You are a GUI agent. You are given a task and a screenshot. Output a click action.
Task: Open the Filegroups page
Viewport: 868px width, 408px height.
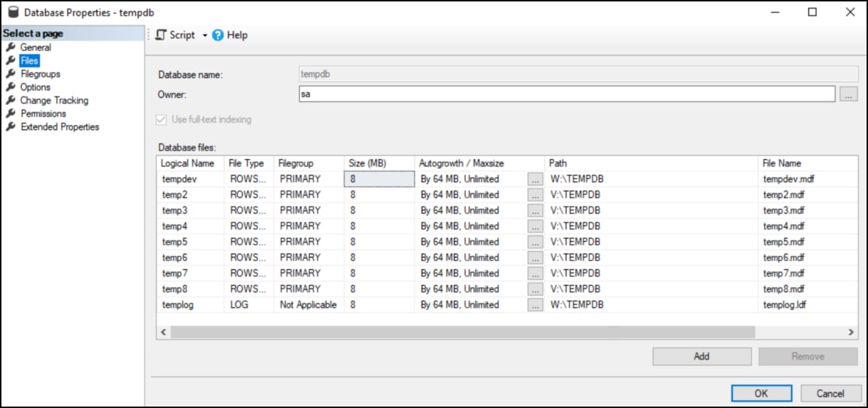[41, 74]
